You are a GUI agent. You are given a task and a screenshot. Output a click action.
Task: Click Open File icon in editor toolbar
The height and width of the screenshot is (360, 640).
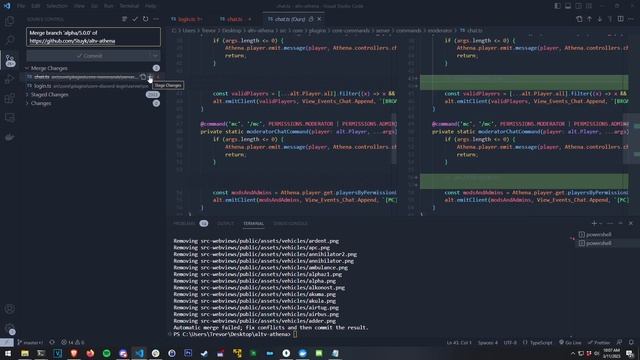(579, 19)
